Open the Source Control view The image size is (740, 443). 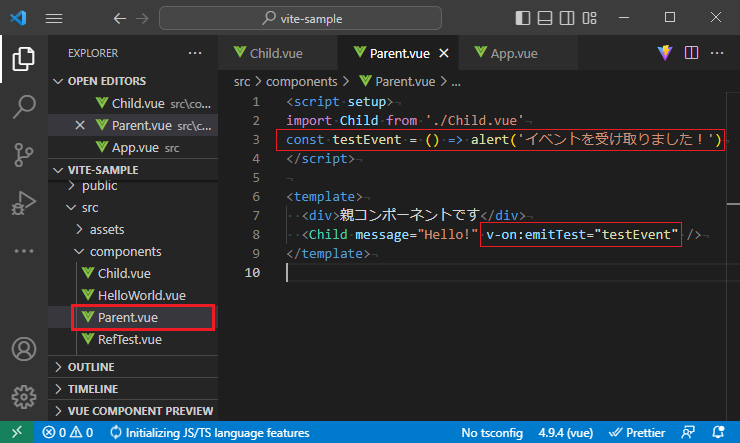pos(24,154)
